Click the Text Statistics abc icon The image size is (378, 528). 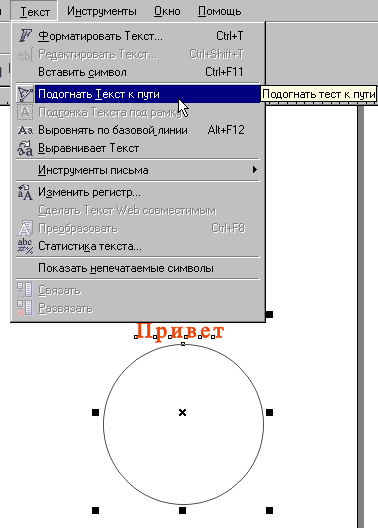click(x=25, y=246)
